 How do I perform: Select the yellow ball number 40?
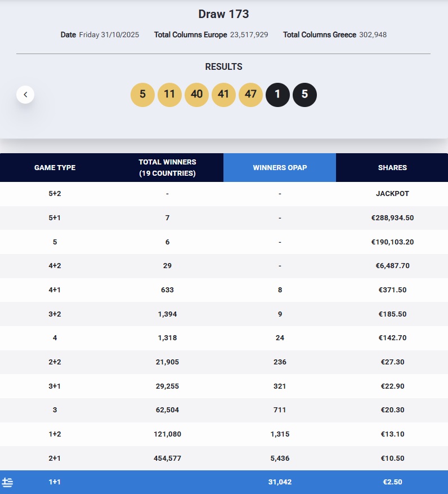point(196,94)
